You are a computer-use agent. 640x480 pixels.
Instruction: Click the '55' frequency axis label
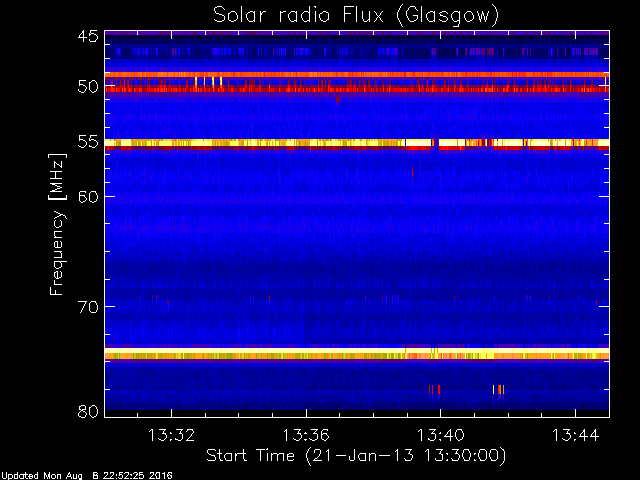pos(88,142)
